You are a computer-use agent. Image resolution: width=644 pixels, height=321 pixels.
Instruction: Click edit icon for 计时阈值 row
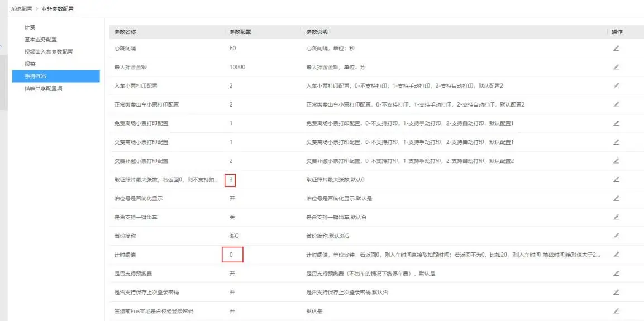[616, 255]
